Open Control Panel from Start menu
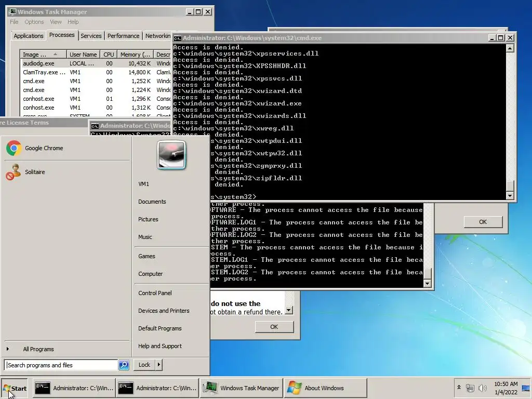The width and height of the screenshot is (532, 399). [x=155, y=293]
